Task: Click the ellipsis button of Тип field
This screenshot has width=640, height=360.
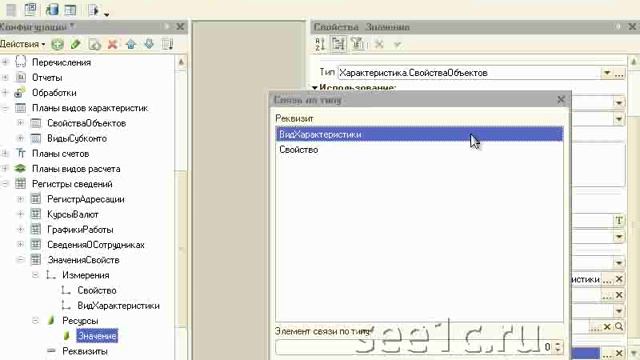Action: pos(619,73)
